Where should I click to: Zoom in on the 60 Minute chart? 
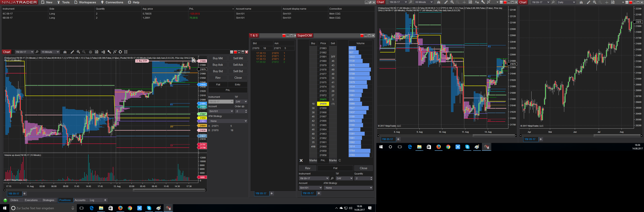[452, 2]
